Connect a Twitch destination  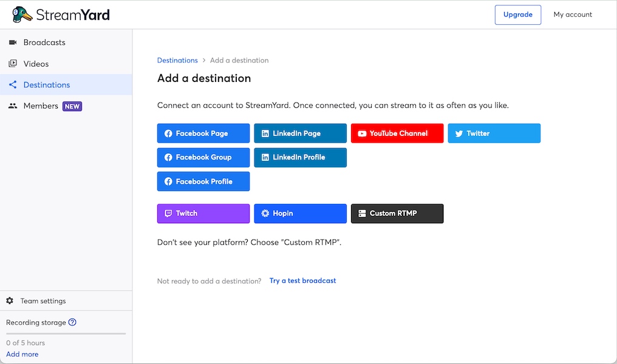pos(203,214)
